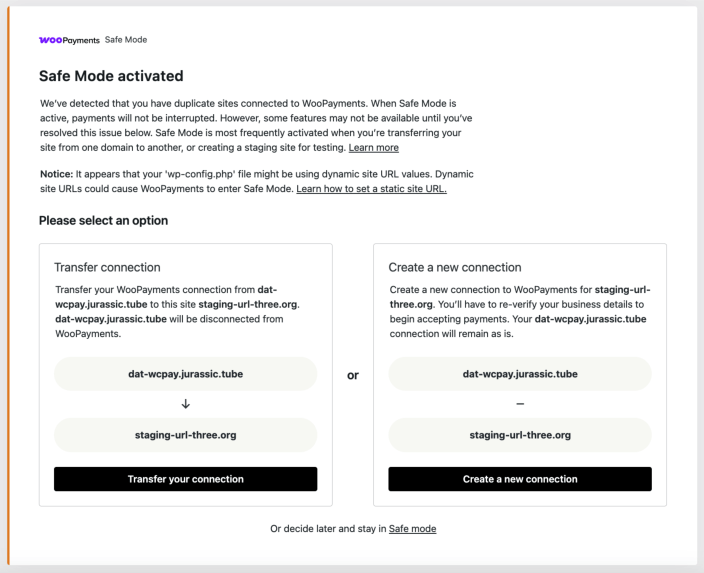Image resolution: width=704 pixels, height=573 pixels.
Task: Click the dash separator between the domains
Action: [520, 404]
